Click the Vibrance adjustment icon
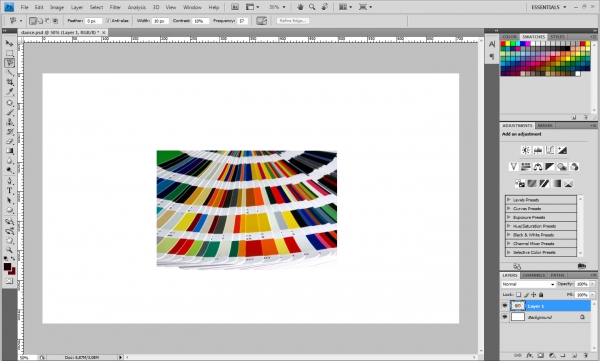The width and height of the screenshot is (600, 361). pos(514,167)
